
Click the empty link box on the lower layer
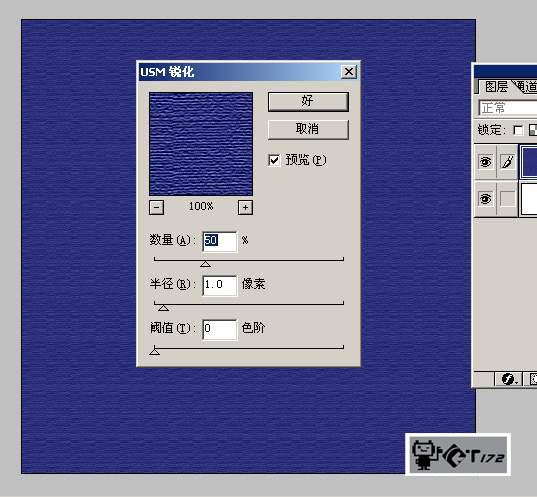(508, 199)
